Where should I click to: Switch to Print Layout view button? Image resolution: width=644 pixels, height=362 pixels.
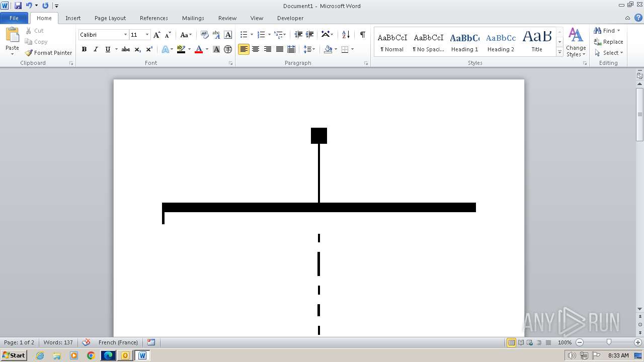(x=511, y=342)
